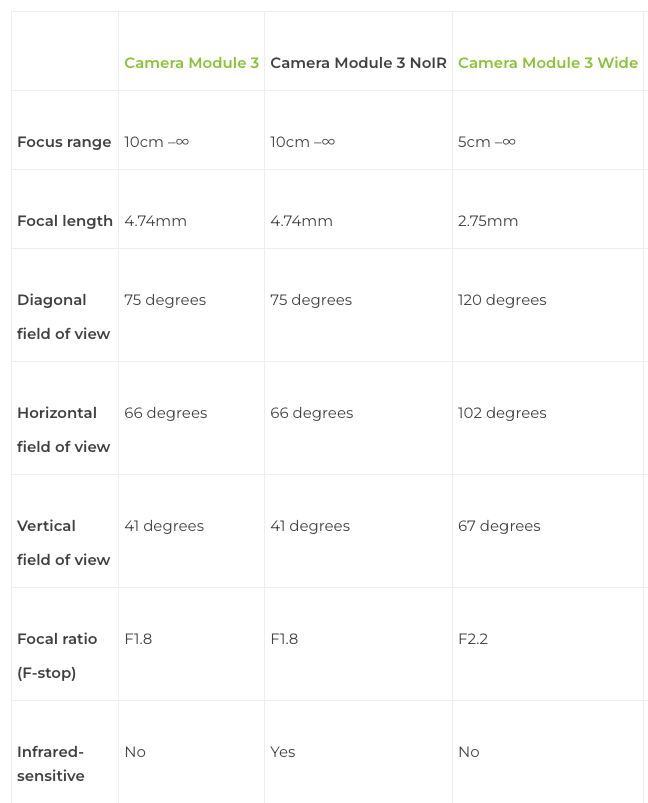648x803 pixels.
Task: Click the 102 degrees horizontal value
Action: [x=502, y=413]
